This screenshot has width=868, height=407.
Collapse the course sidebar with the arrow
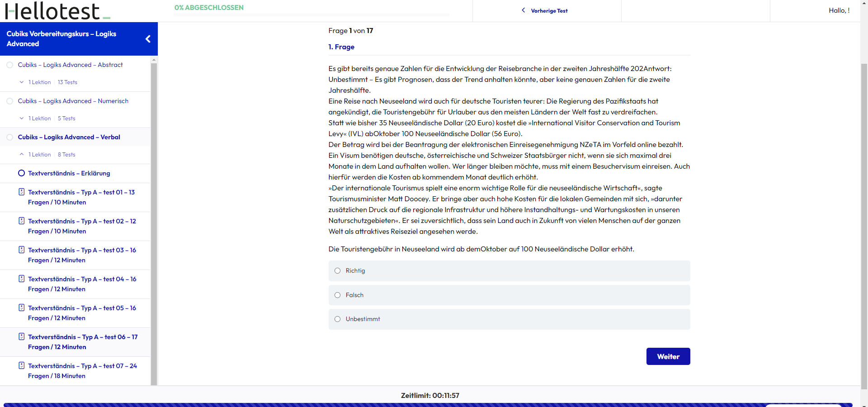148,39
